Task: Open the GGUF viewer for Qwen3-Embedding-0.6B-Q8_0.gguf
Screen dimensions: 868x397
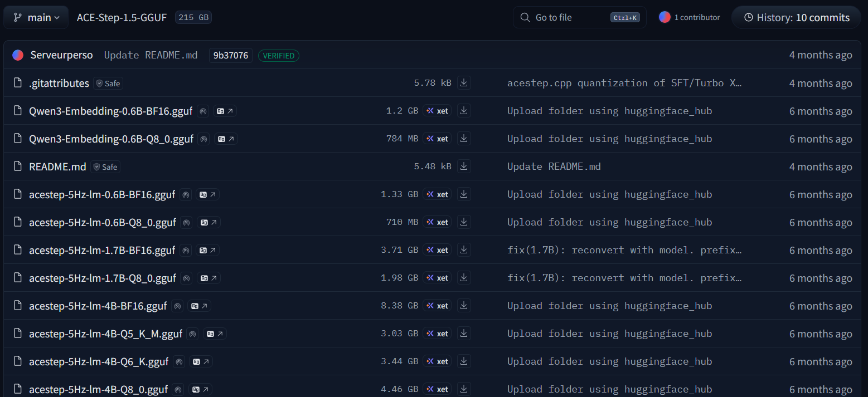Action: coord(226,139)
